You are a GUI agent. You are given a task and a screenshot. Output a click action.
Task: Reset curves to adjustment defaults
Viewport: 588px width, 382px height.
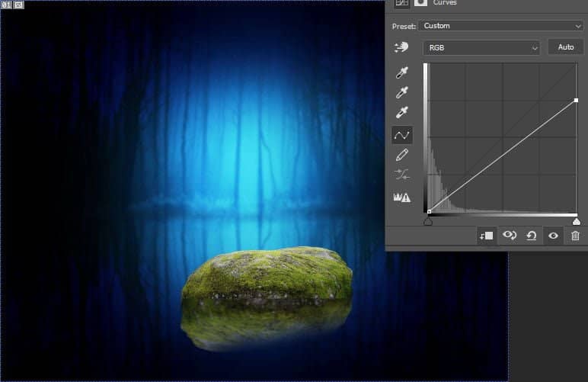tap(532, 236)
